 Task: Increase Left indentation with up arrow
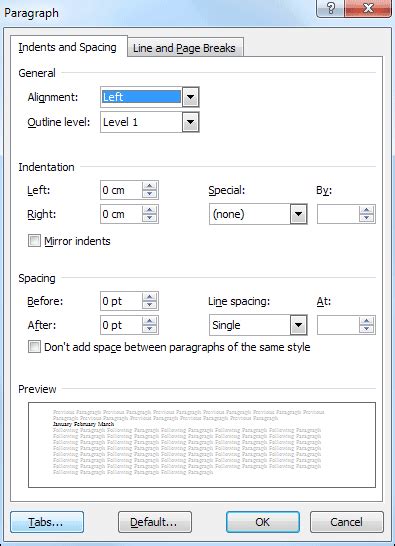[150, 186]
